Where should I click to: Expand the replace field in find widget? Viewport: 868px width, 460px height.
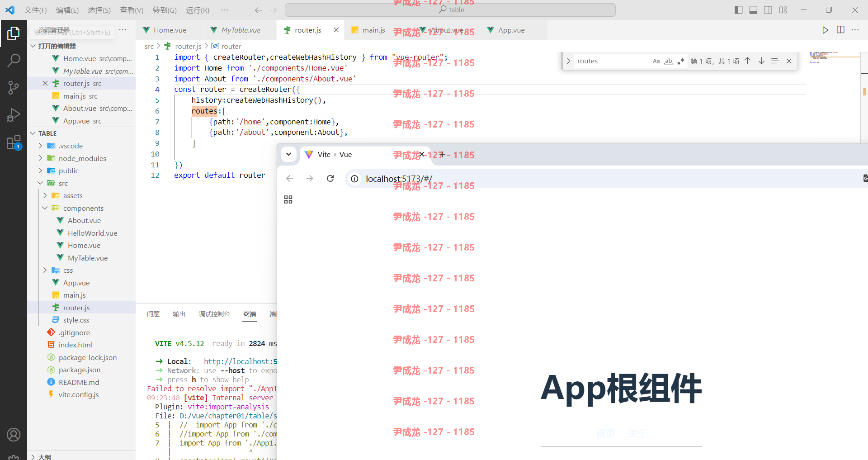click(x=568, y=61)
